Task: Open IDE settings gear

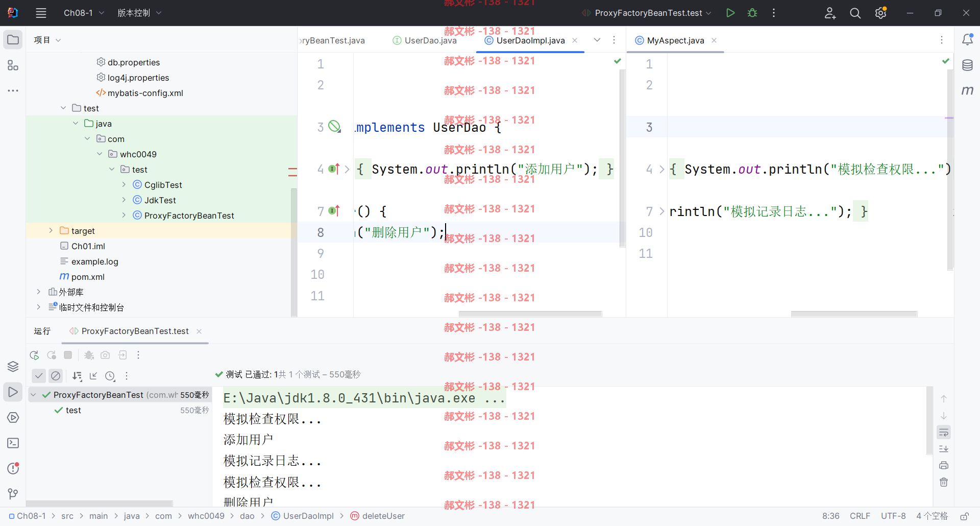Action: [881, 13]
